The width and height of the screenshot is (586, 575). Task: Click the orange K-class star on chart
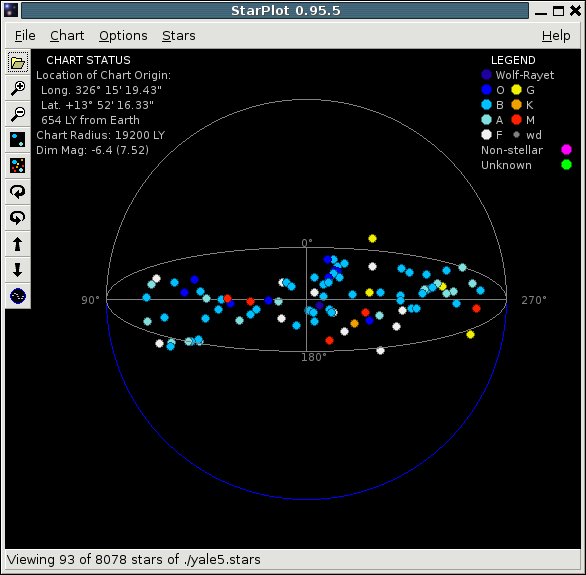pos(354,324)
